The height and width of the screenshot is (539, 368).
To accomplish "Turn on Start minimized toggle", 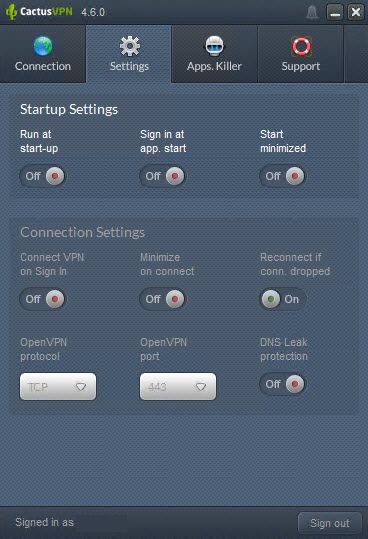I will [283, 176].
